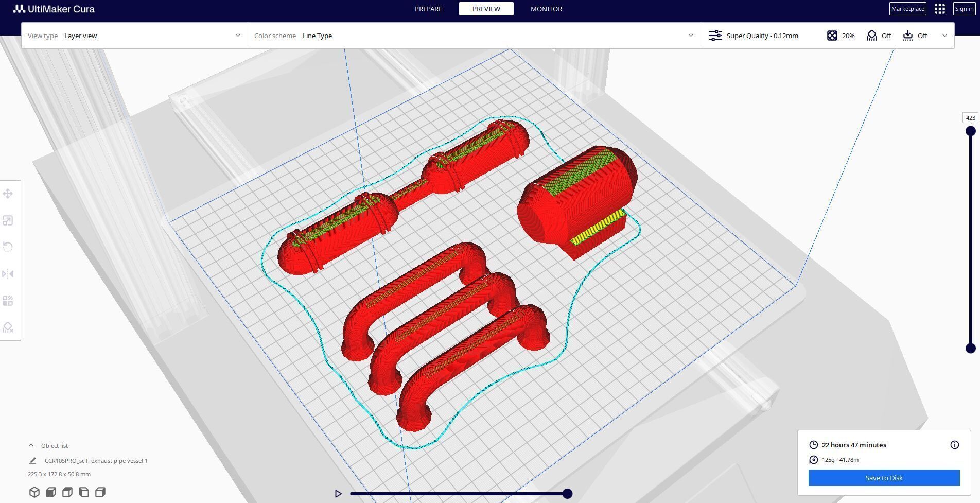Click the layer number 423 field
Image resolution: width=980 pixels, height=503 pixels.
(970, 118)
